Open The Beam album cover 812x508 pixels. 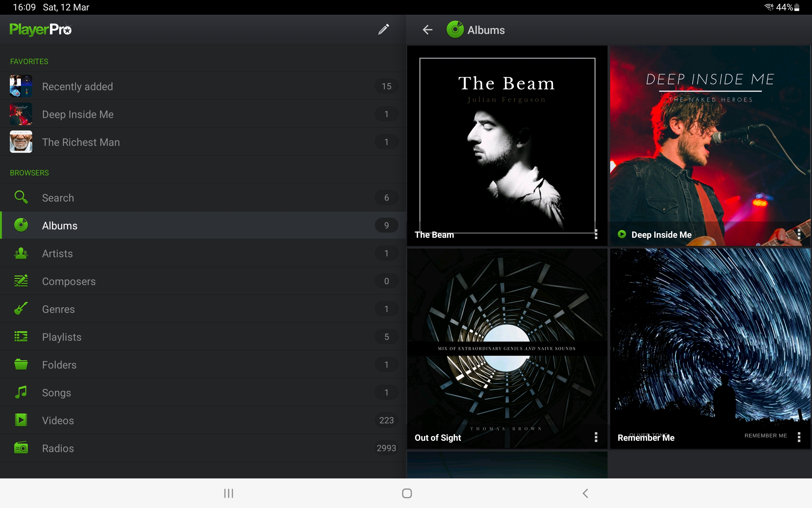click(507, 146)
